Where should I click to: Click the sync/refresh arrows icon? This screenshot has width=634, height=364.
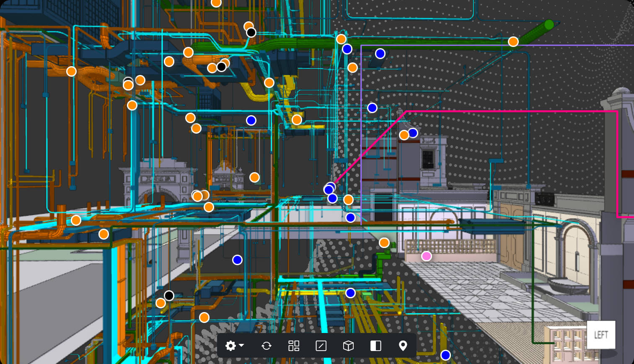[x=267, y=346]
